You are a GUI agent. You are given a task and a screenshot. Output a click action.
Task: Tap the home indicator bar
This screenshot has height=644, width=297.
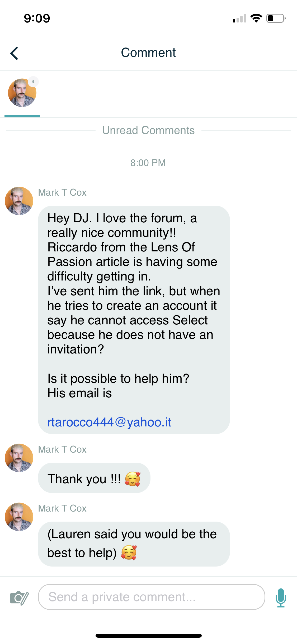148,636
